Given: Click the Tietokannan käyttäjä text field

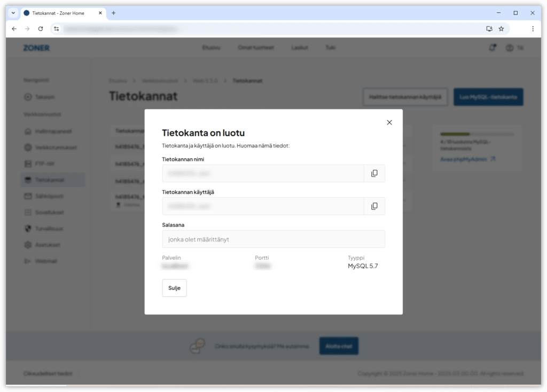Looking at the screenshot, I should click(x=263, y=206).
